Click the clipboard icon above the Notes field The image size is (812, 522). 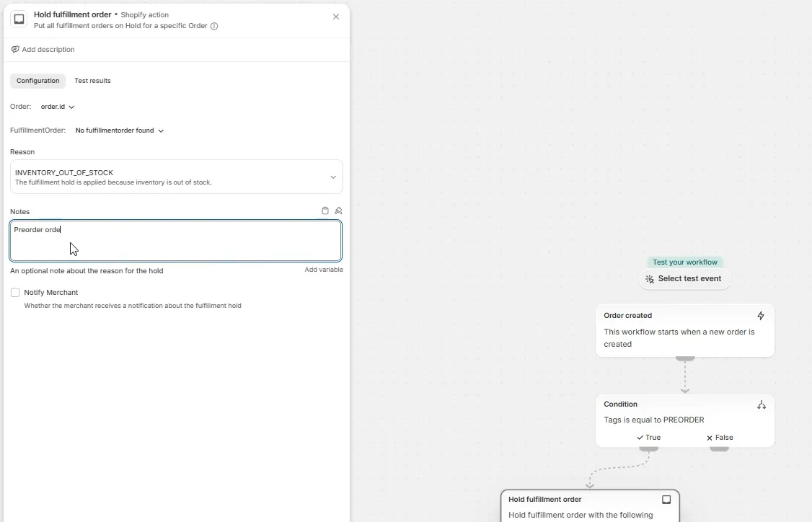325,211
